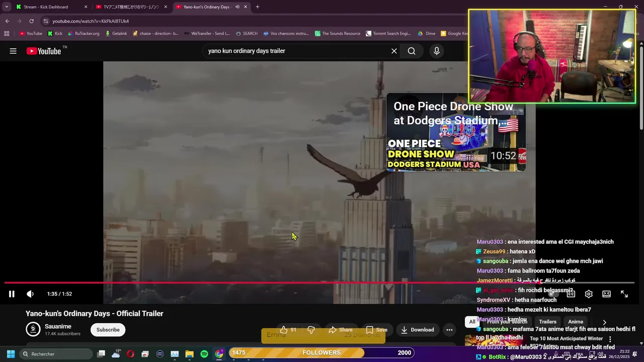
Task: Open the WeTransfer bookmark
Action: click(207, 34)
